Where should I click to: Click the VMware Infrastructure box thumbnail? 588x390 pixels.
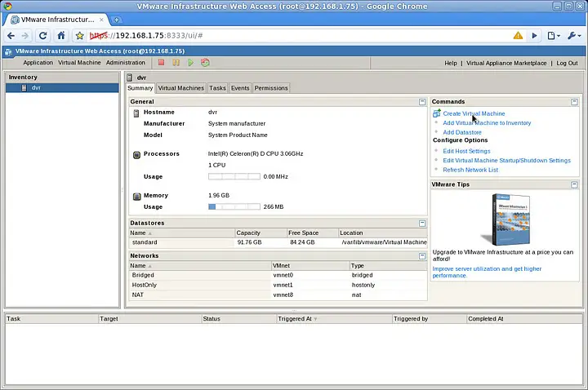click(506, 219)
